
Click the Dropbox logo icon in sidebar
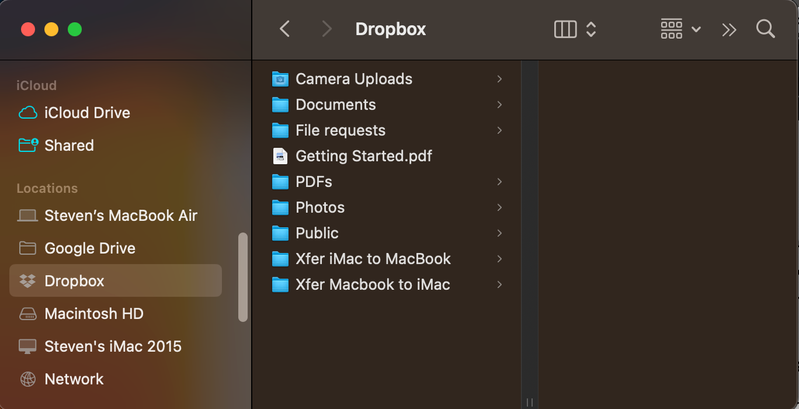pos(28,281)
